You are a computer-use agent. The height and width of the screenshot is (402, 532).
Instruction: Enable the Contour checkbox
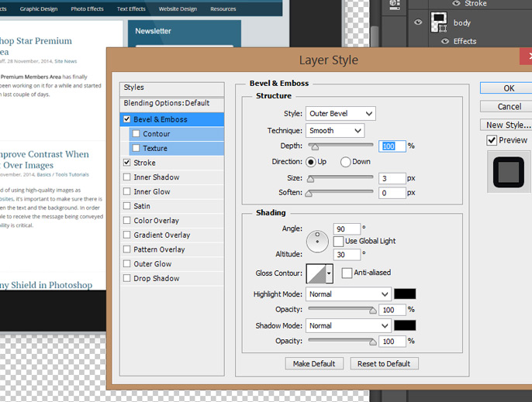click(136, 134)
